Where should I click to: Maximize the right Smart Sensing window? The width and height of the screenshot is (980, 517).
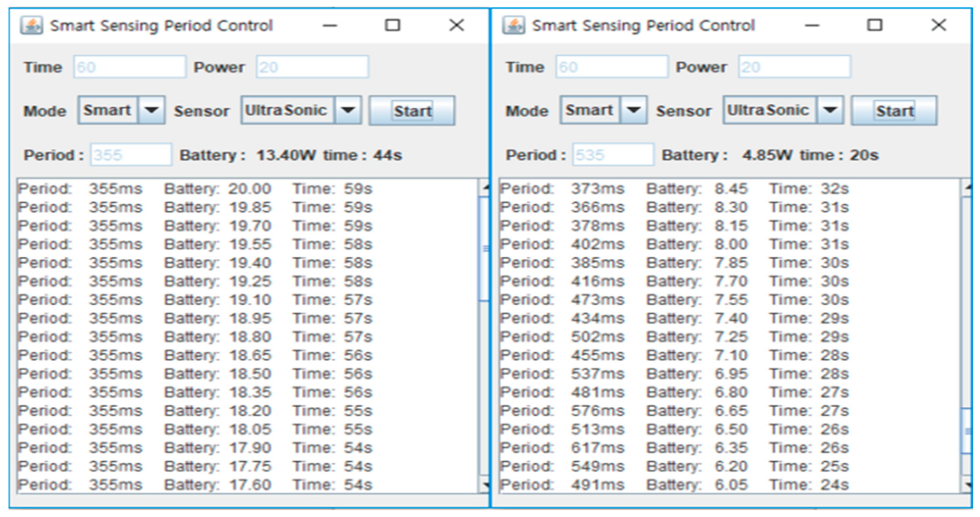[875, 26]
